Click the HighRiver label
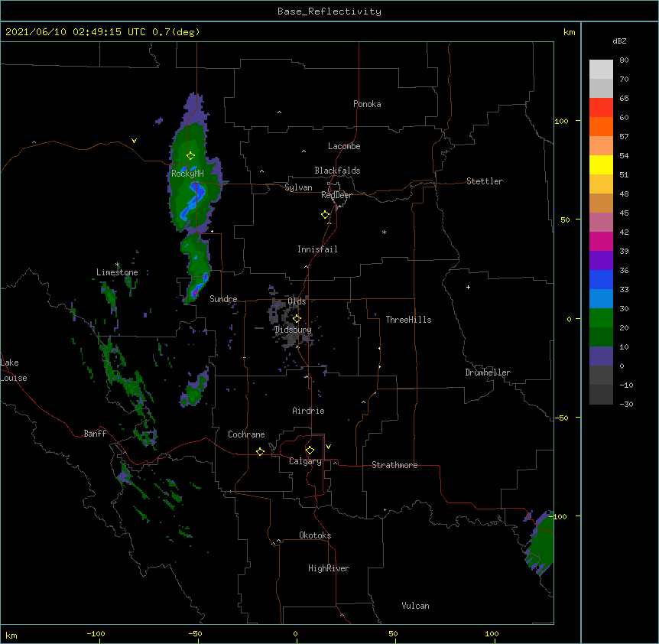659x644 pixels. tap(329, 568)
